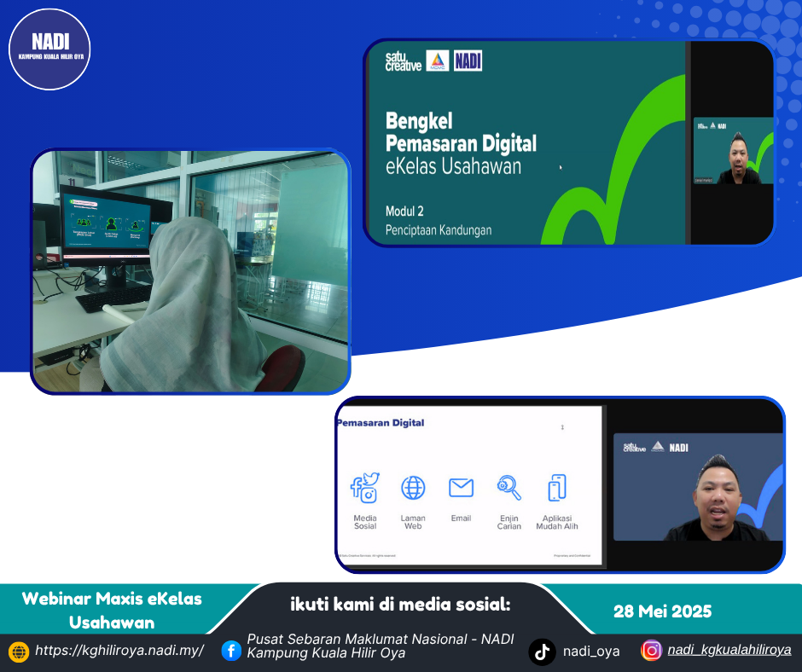This screenshot has width=802, height=672.
Task: Click the presenter webcam in top screenshot
Action: point(733,151)
